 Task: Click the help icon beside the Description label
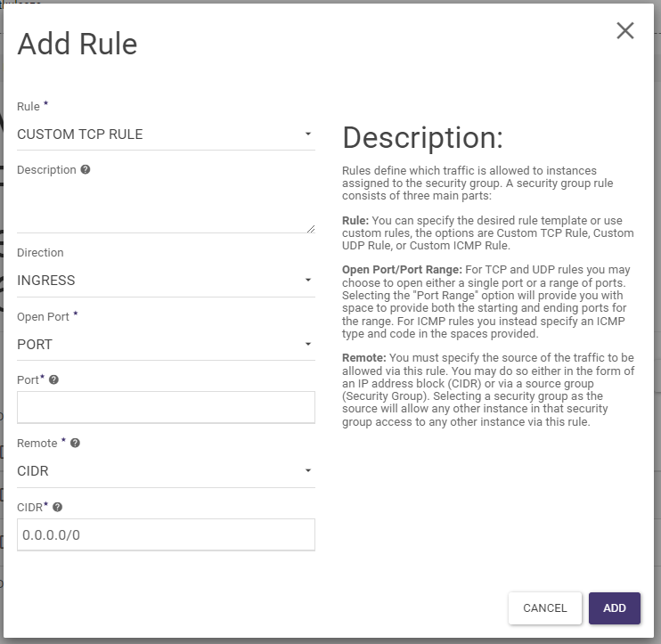click(x=86, y=169)
